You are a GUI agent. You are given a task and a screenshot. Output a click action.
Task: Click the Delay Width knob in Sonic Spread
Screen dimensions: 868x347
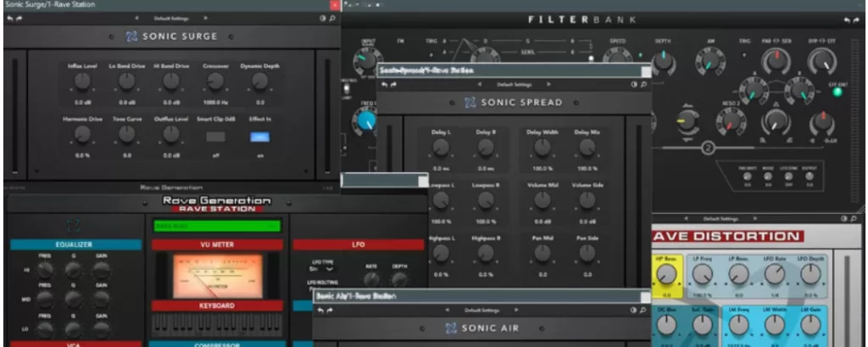tap(542, 148)
